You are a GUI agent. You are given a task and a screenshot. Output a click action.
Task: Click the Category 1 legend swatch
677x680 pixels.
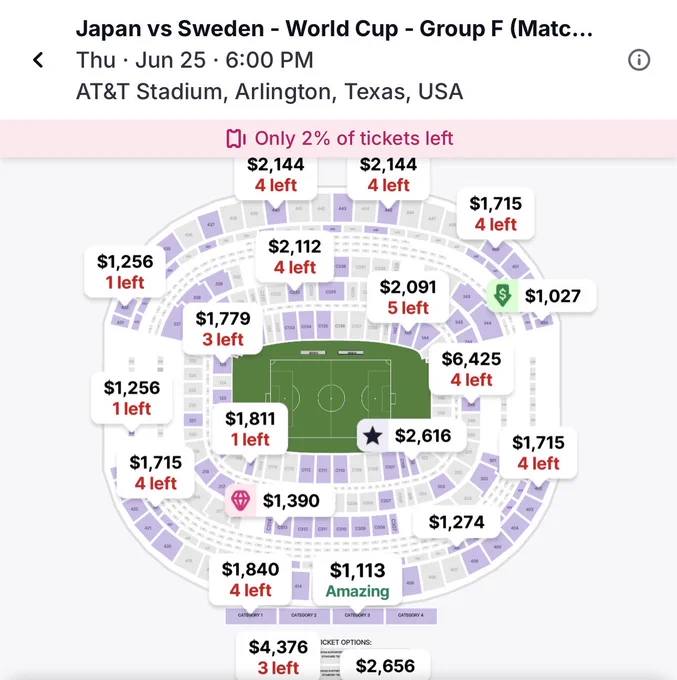[x=251, y=615]
